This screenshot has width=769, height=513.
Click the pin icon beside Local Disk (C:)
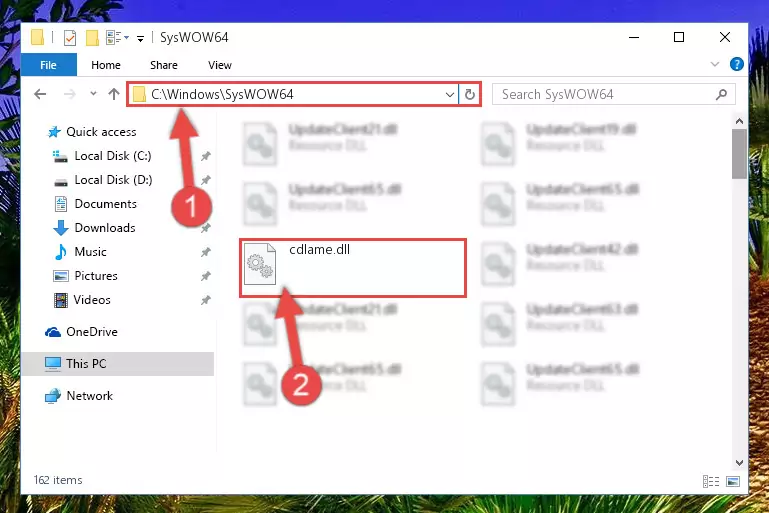pos(205,156)
